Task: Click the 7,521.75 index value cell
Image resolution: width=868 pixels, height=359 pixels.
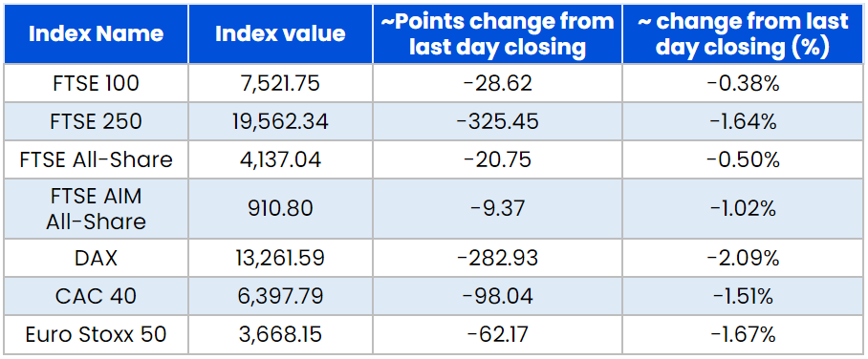Action: click(x=280, y=83)
